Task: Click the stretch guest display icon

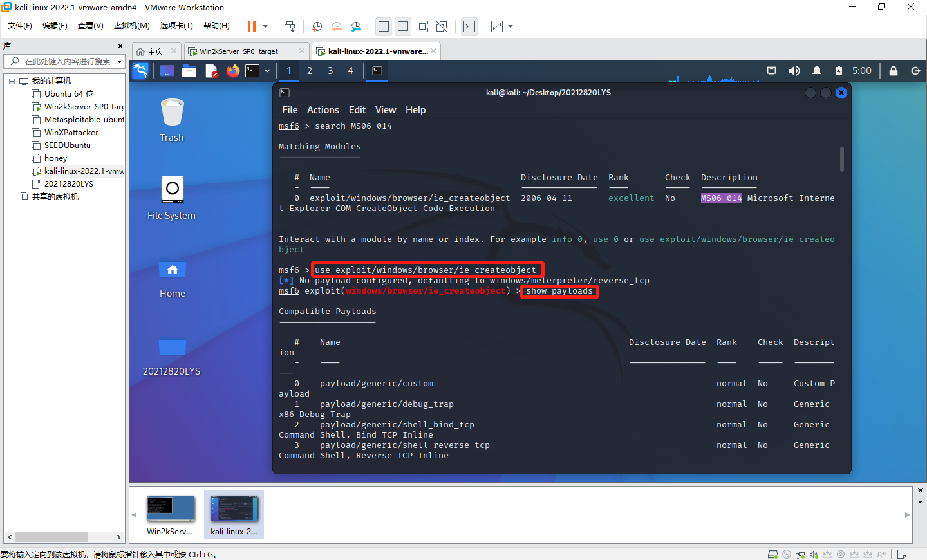Action: (497, 26)
